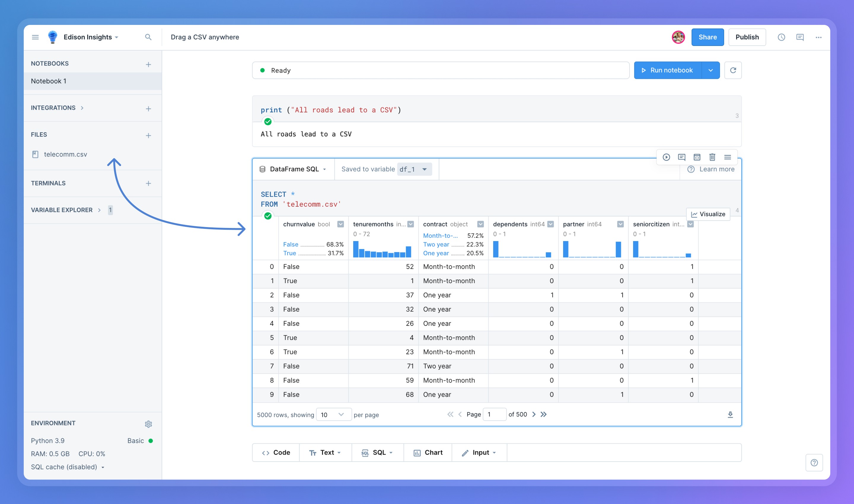Click the Edison Insights lightbulb logo
This screenshot has height=504, width=854.
(x=53, y=37)
